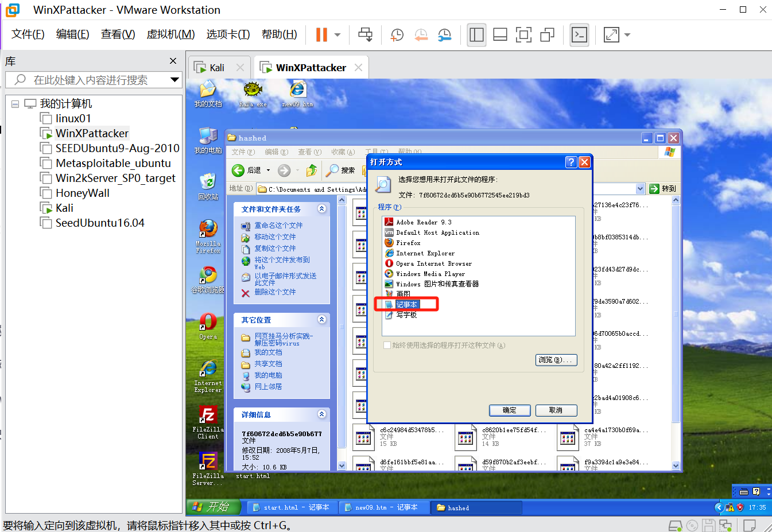
Task: Switch to Unity mode icon
Action: (x=548, y=34)
